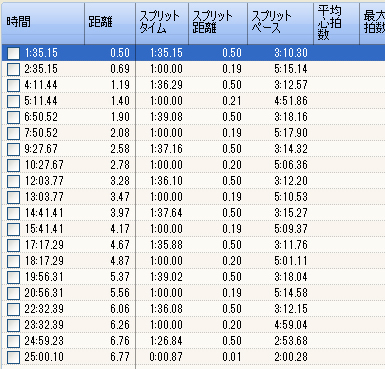This screenshot has height=369, width=385.
Task: Sort by スプリットペース column header
Action: pyautogui.click(x=280, y=23)
